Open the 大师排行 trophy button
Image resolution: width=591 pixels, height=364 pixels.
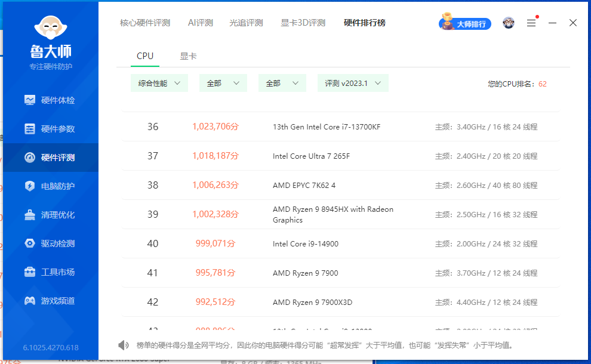(464, 22)
